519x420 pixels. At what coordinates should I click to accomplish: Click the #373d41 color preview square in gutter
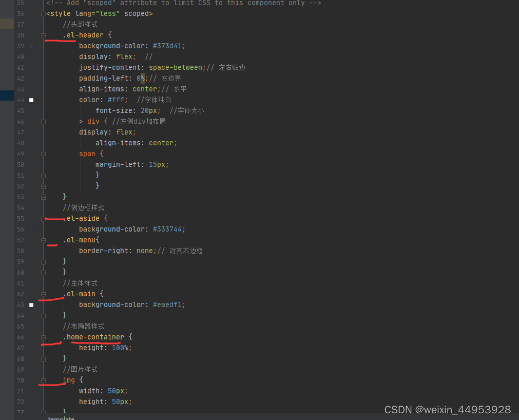click(x=31, y=46)
